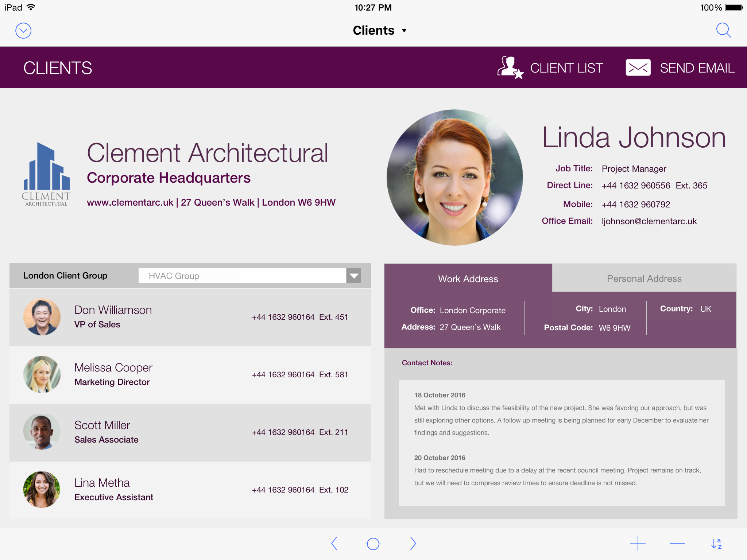Go to next record arrow
747x560 pixels.
click(x=413, y=543)
